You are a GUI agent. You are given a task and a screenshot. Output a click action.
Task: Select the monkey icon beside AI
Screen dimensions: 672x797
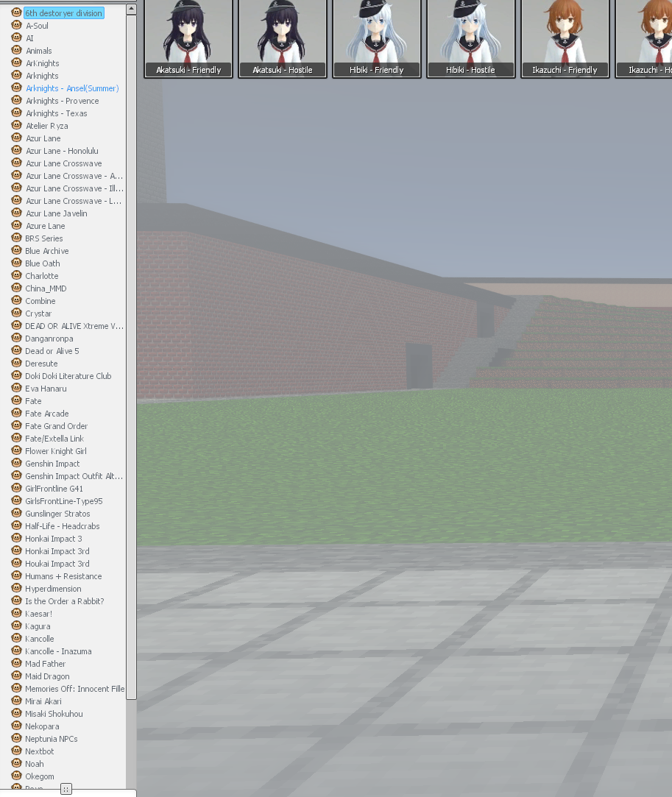point(17,38)
